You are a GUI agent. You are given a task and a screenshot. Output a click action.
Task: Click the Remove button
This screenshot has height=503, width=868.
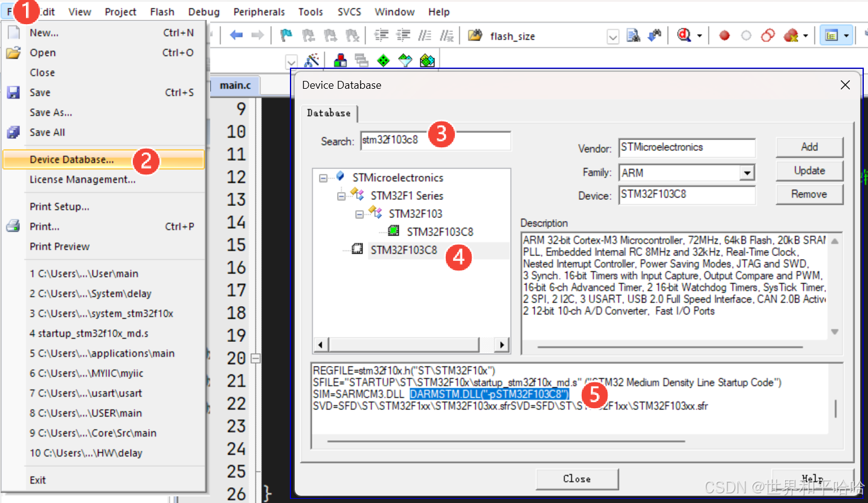(x=809, y=194)
